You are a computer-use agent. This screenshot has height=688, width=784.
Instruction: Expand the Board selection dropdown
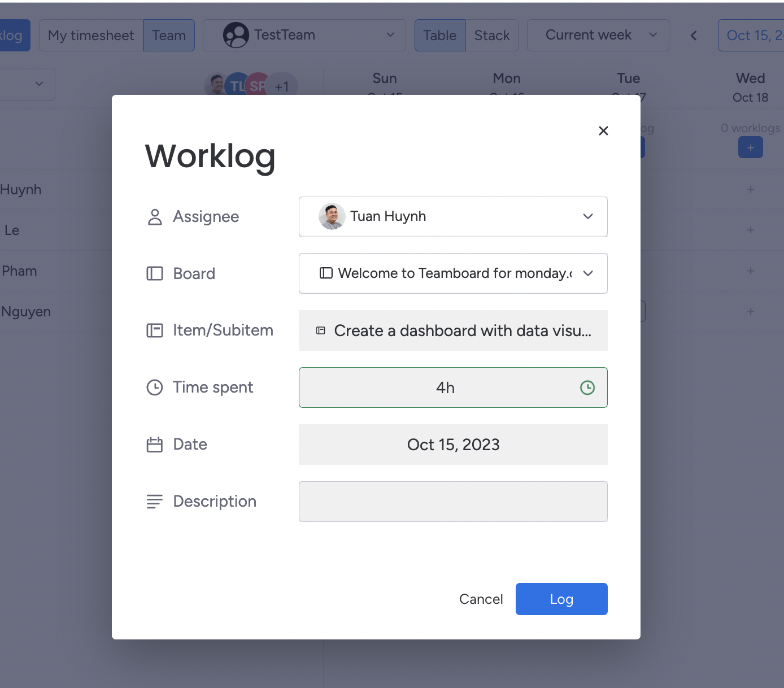pyautogui.click(x=587, y=273)
